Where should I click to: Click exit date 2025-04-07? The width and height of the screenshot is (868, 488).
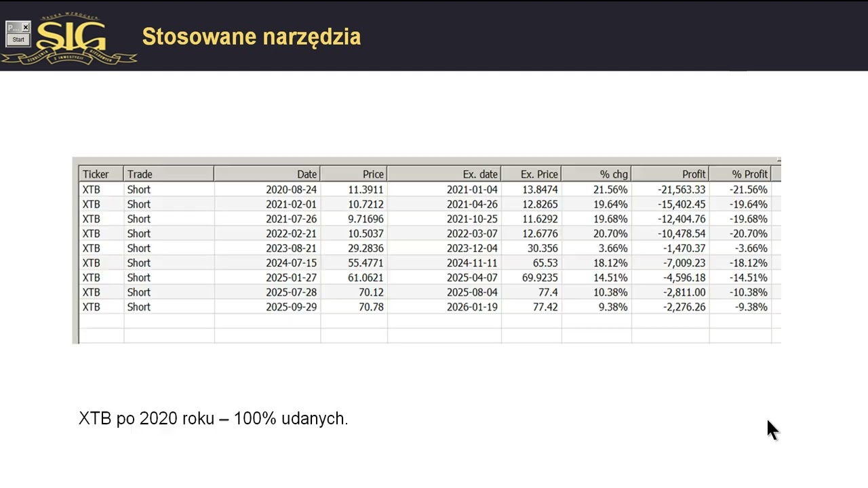[472, 278]
